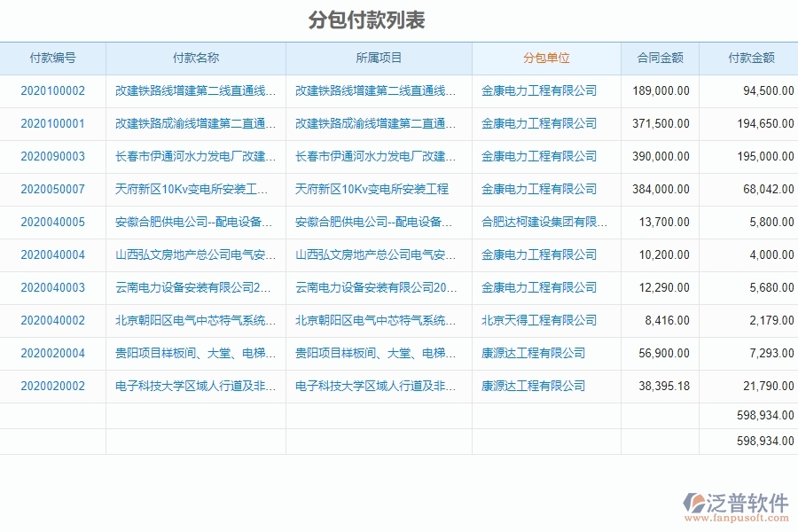Select the highlighted 分包单位 column header
Viewport: 798px width, 532px height.
point(545,58)
